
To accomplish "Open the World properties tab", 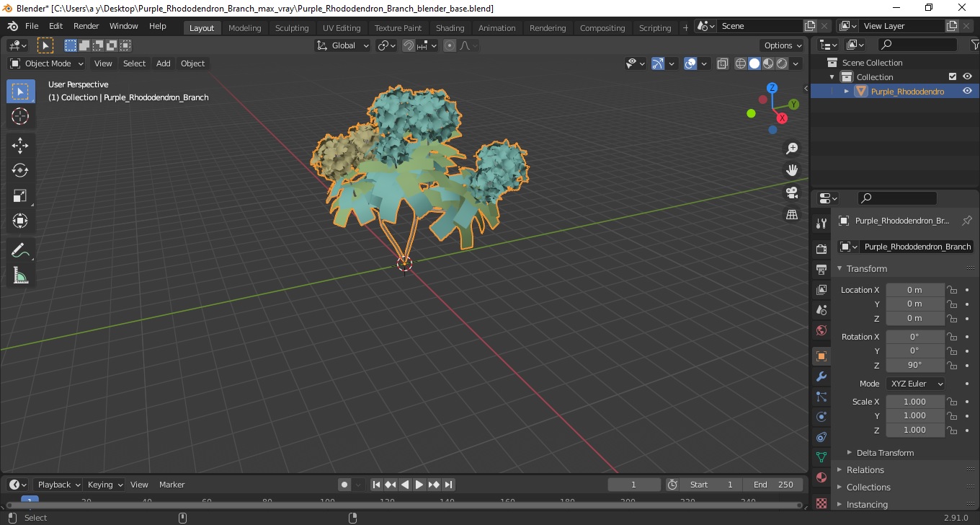I will tap(821, 330).
